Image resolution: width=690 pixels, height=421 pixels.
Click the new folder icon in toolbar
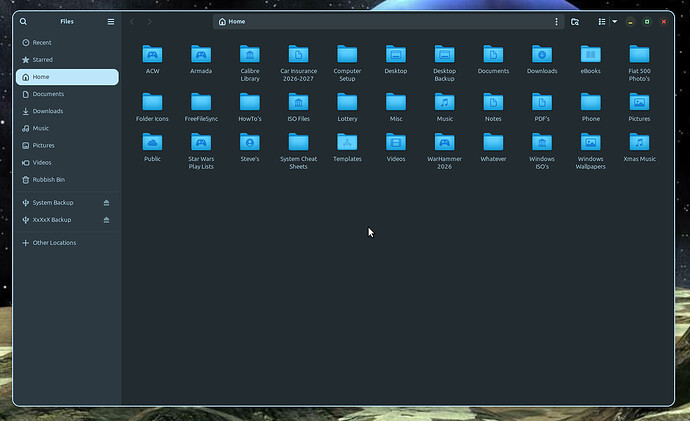point(575,21)
